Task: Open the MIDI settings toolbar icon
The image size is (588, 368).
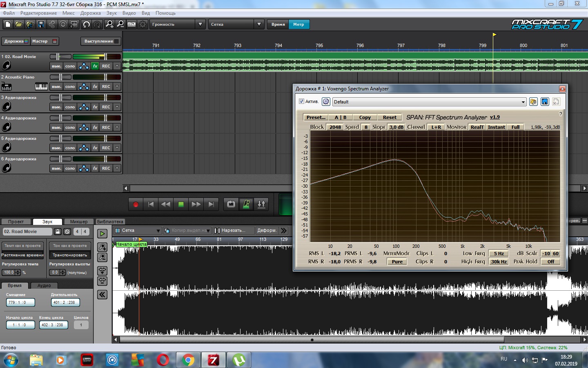Action: (x=131, y=25)
